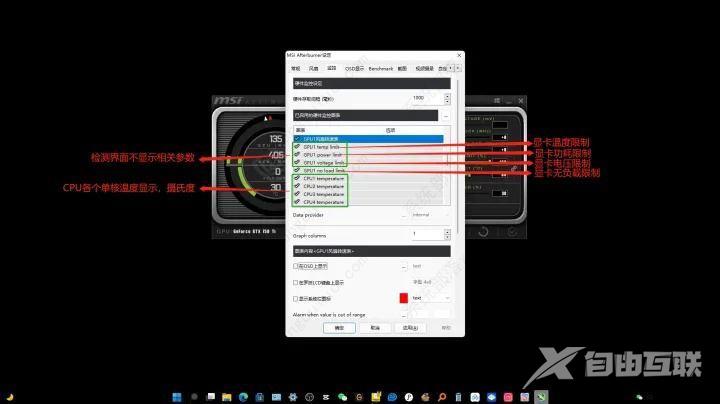The width and height of the screenshot is (720, 404).
Task: Open the magnifier search app in taskbar
Action: pos(442,397)
